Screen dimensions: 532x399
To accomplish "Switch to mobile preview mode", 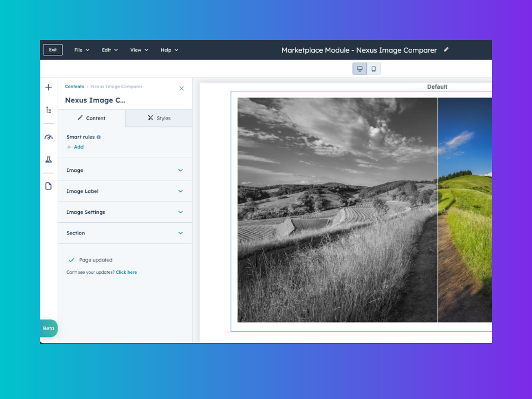I will click(x=374, y=69).
